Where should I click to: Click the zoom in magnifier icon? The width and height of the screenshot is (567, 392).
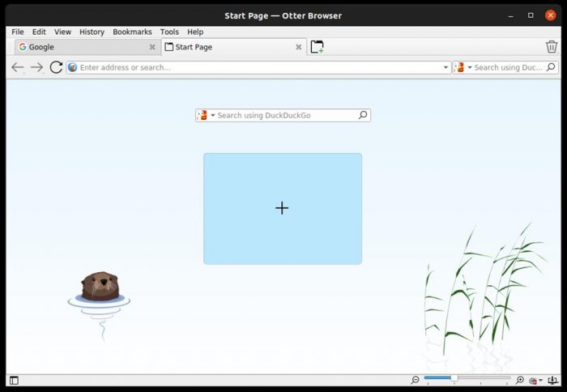pos(520,380)
